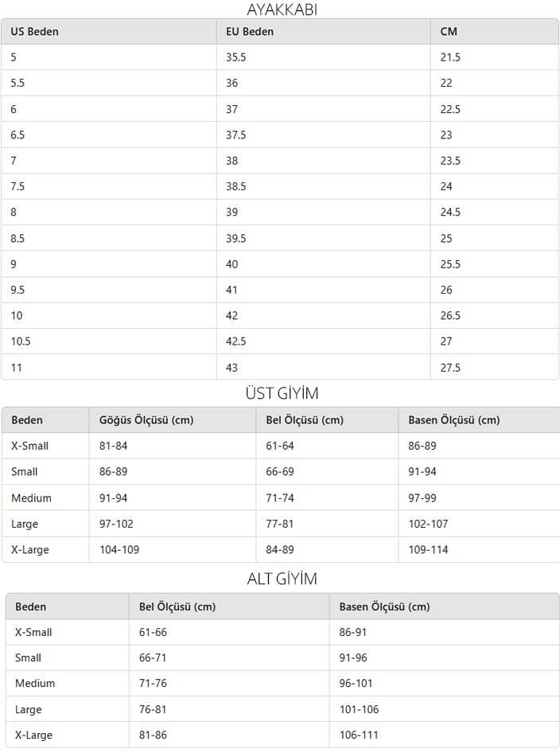Click the 97-102 chest measurement cell
The height and width of the screenshot is (753, 560).
pos(173,524)
